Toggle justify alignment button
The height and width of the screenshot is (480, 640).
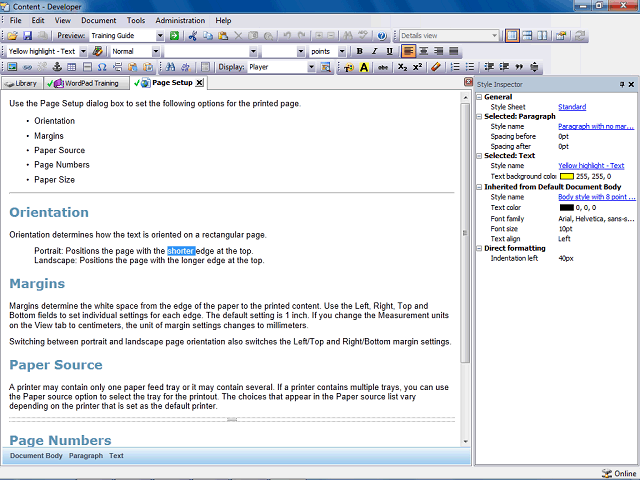click(x=453, y=51)
